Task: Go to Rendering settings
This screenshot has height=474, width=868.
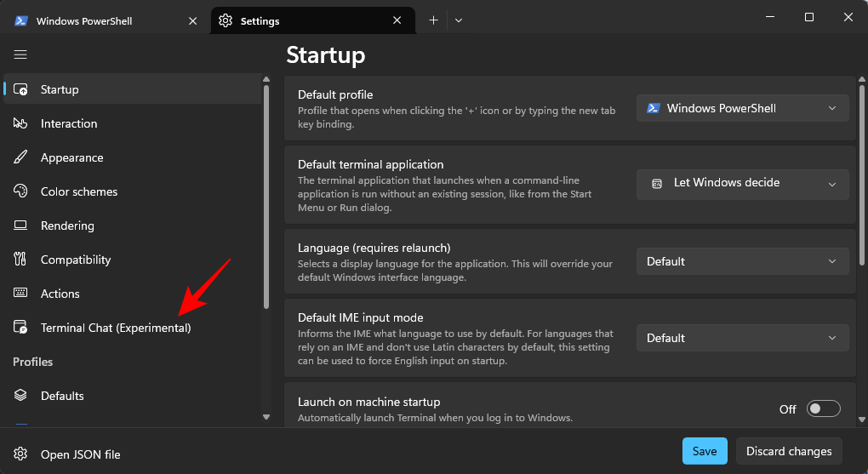Action: coord(67,226)
